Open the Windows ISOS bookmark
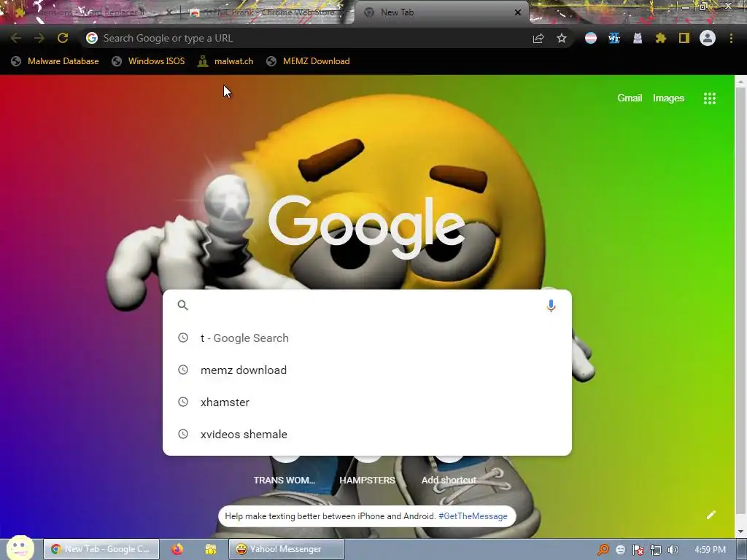Screen dimensions: 747x560 pos(148,61)
